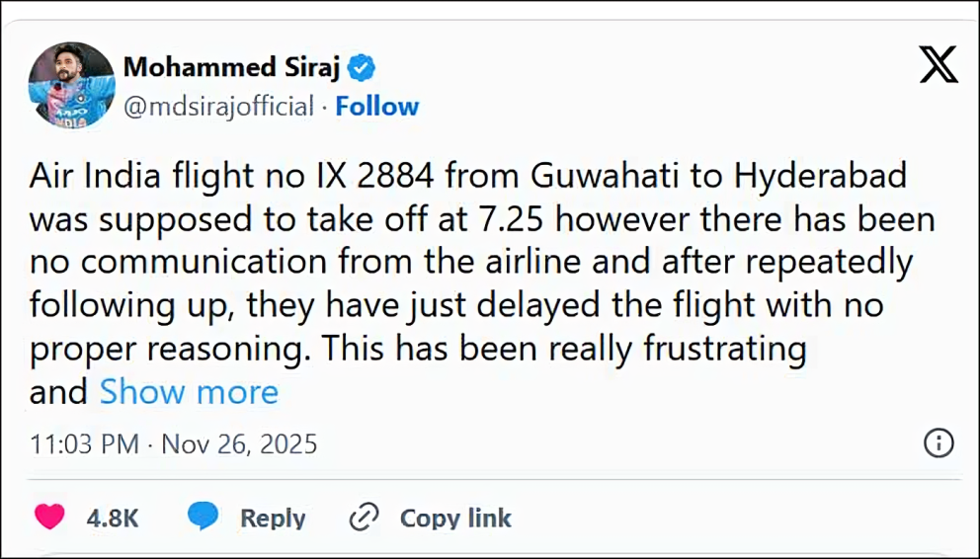This screenshot has width=980, height=559.
Task: Visit the @mdsirajofficial handle link
Action: pos(218,107)
